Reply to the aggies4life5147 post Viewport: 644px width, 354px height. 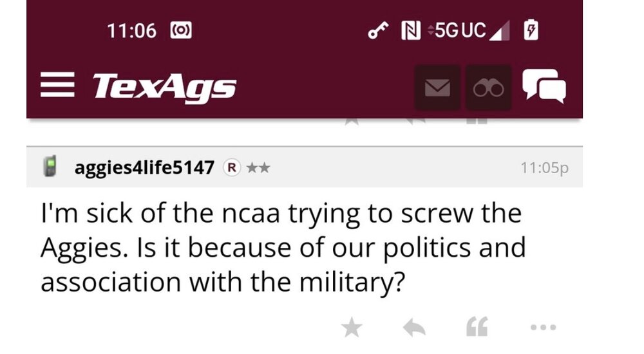[414, 328]
